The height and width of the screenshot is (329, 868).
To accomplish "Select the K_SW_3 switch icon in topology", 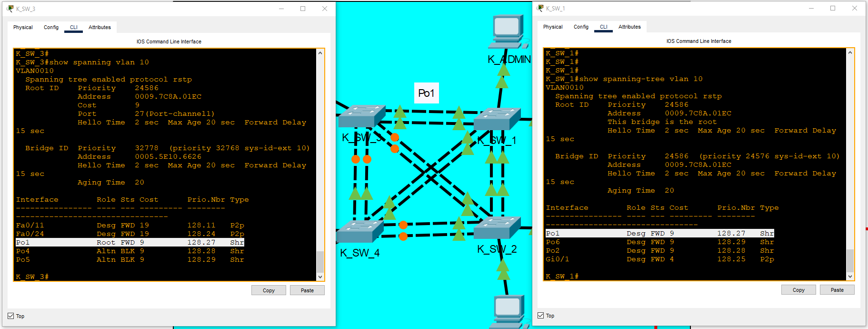I will pyautogui.click(x=361, y=115).
